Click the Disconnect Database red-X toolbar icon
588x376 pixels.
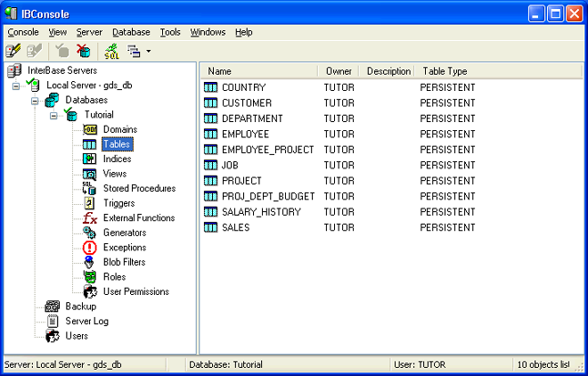[83, 51]
